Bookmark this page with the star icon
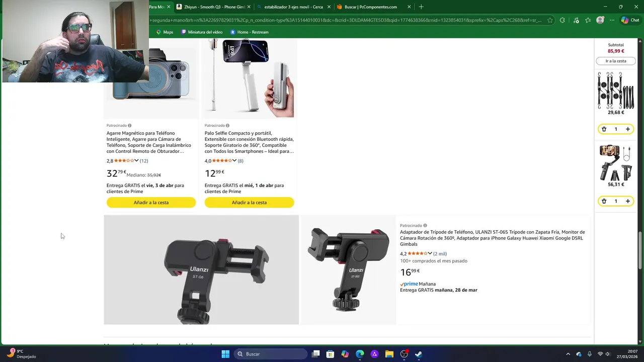644x362 pixels. click(550, 20)
